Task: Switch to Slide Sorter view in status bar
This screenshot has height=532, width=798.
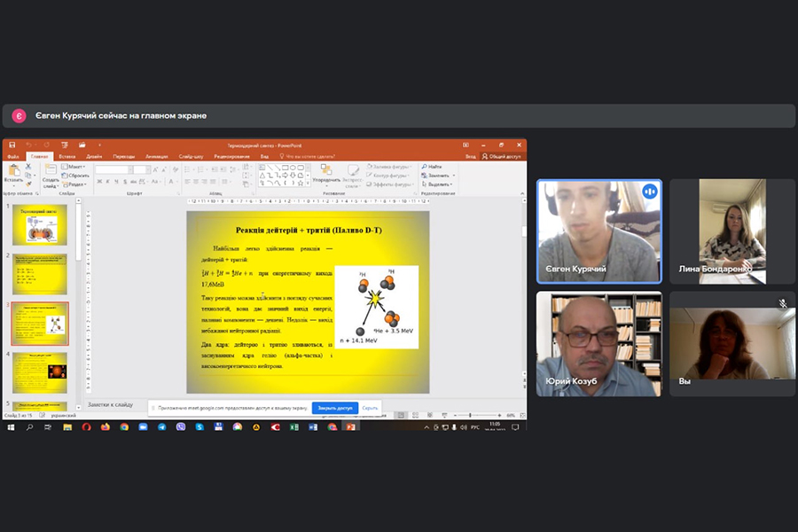Action: 415,416
